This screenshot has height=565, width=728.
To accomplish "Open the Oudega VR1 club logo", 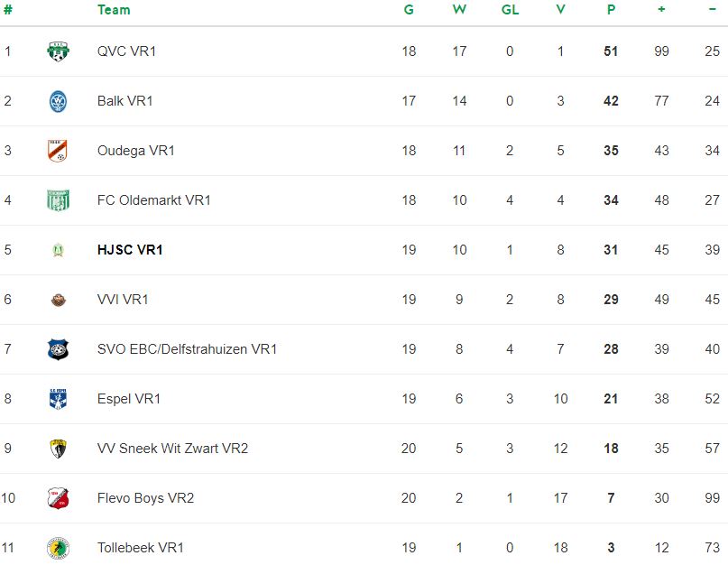I will coord(58,151).
